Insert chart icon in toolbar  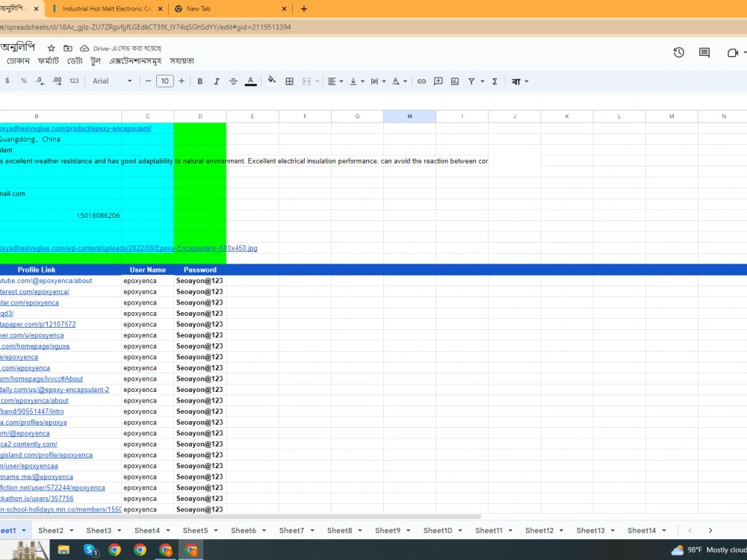[x=455, y=81]
